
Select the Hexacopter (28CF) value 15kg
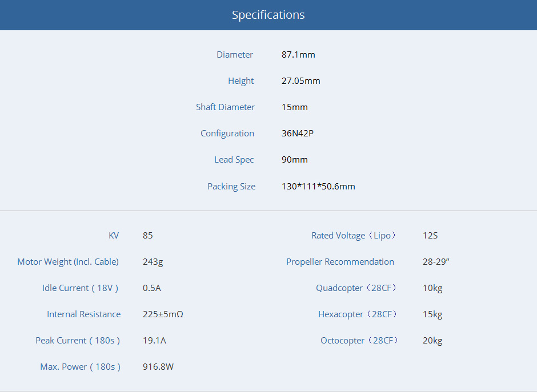point(432,314)
